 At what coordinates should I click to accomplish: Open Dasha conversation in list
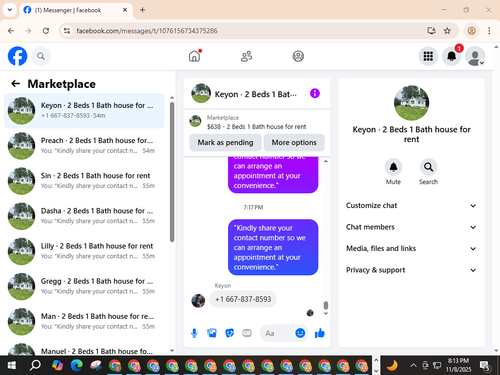(x=84, y=216)
